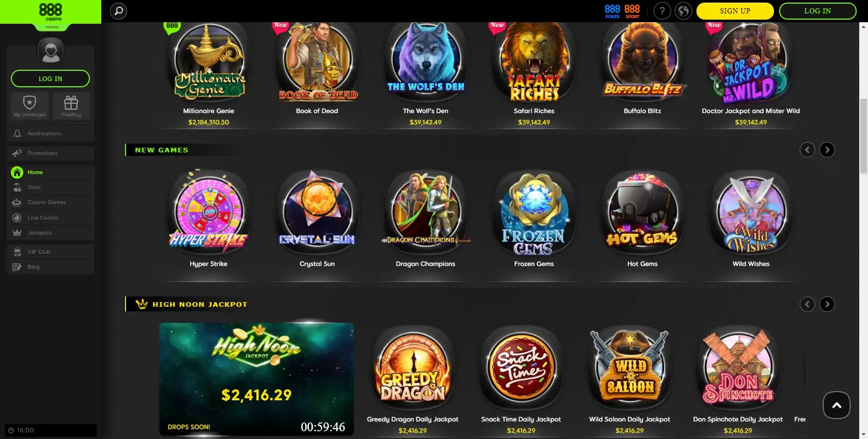
Task: Open Live Casino sidebar item
Action: 51,217
